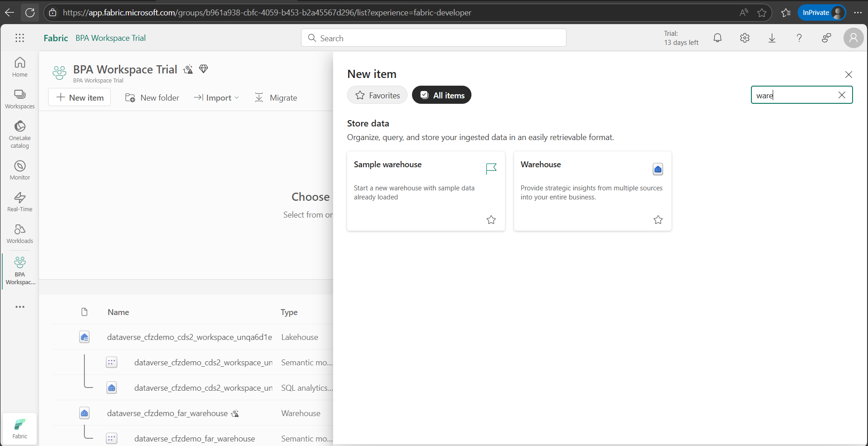Open Monitor in the left navigation
This screenshot has height=446, width=868.
pyautogui.click(x=20, y=170)
